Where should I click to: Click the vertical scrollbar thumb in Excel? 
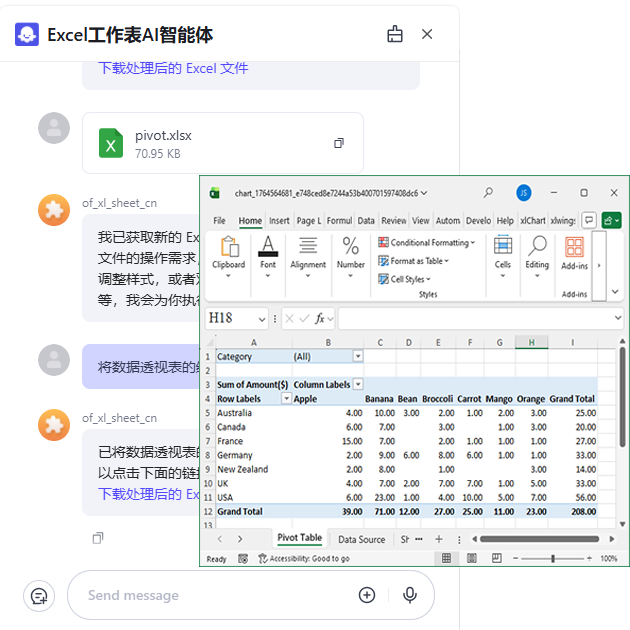pyautogui.click(x=622, y=397)
